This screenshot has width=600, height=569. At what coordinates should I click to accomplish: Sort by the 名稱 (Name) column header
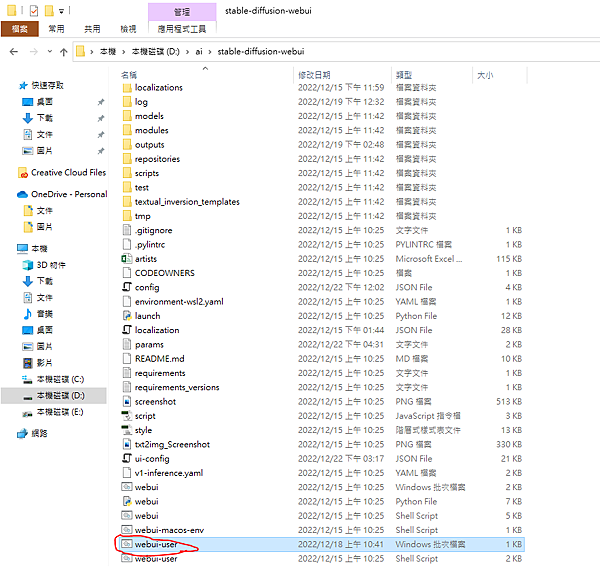[x=129, y=75]
